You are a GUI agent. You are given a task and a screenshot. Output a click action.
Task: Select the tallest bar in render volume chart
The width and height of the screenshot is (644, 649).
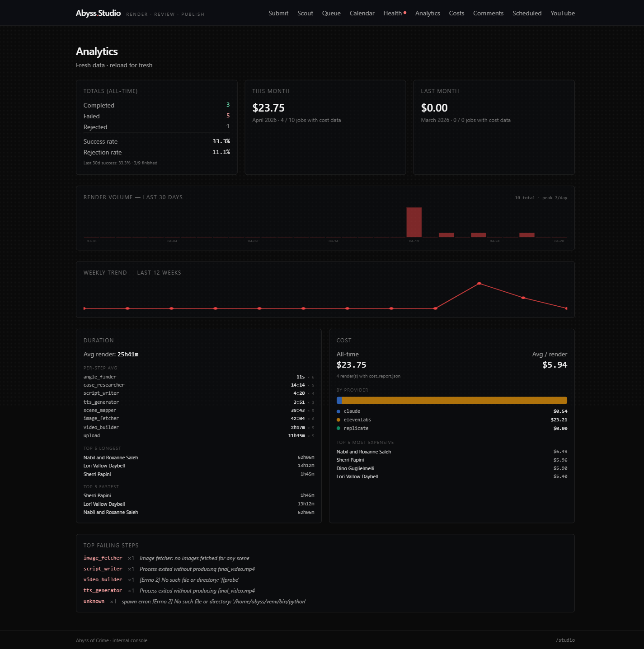click(x=414, y=221)
